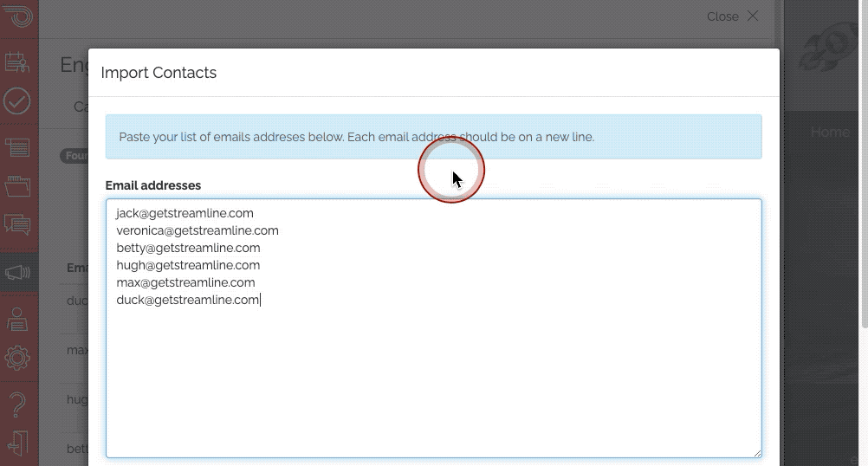Screen dimensions: 868x466
Task: Click the textarea resize handle corner
Action: [757, 453]
